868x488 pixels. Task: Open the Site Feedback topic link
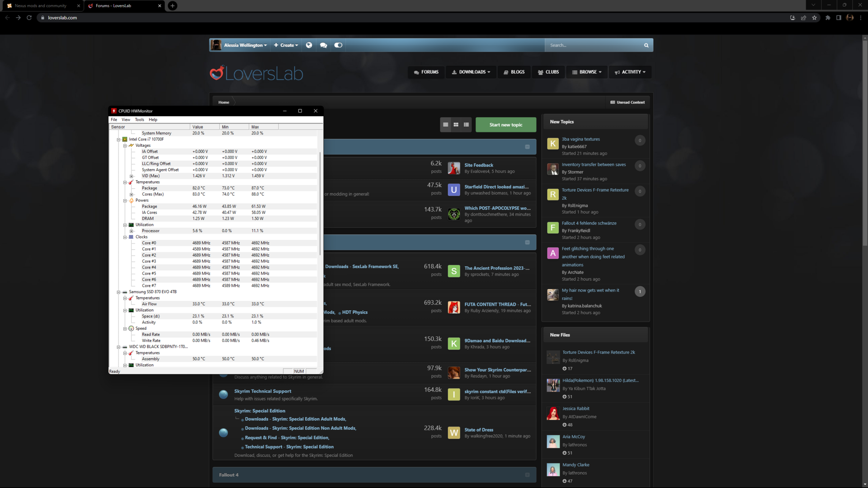click(x=479, y=165)
